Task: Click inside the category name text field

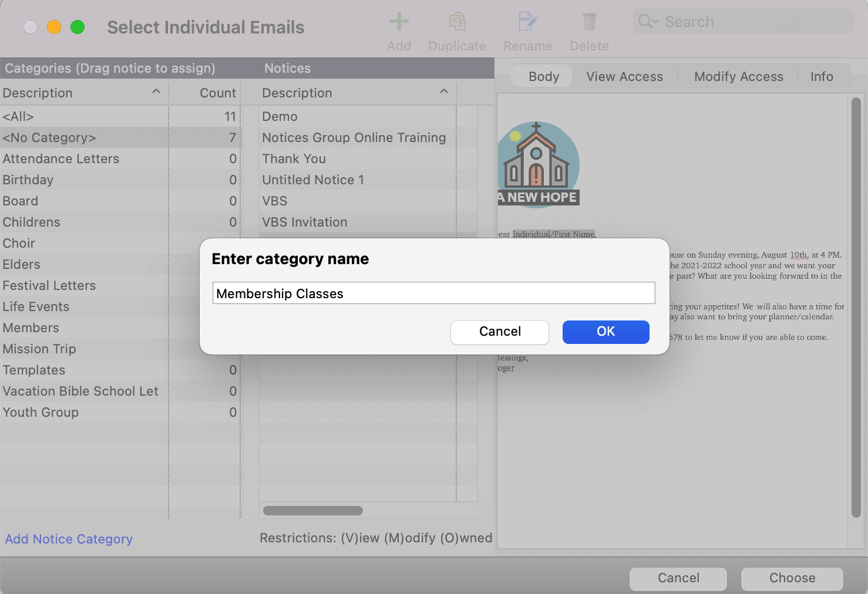Action: point(433,293)
